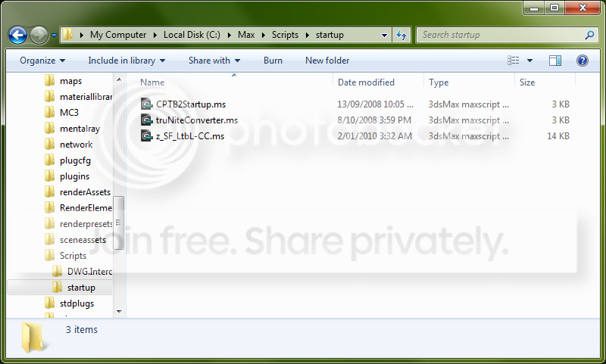Select the CPTB2Startup.ms file icon
The width and height of the screenshot is (606, 364).
(146, 104)
